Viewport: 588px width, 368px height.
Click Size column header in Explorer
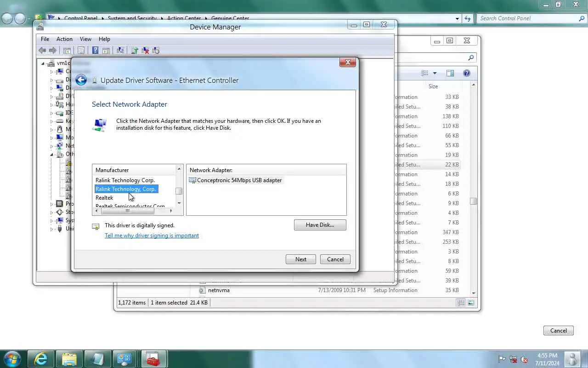[433, 86]
